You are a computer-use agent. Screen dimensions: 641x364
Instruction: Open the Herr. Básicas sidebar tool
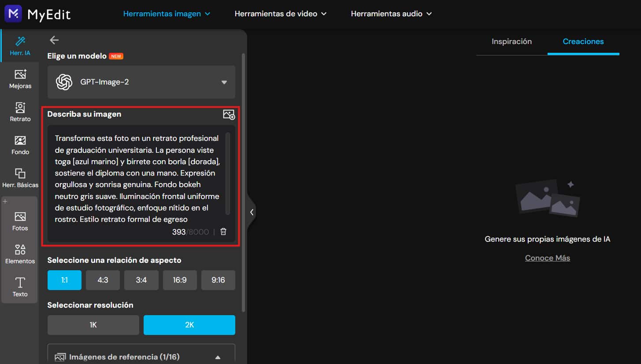tap(20, 178)
